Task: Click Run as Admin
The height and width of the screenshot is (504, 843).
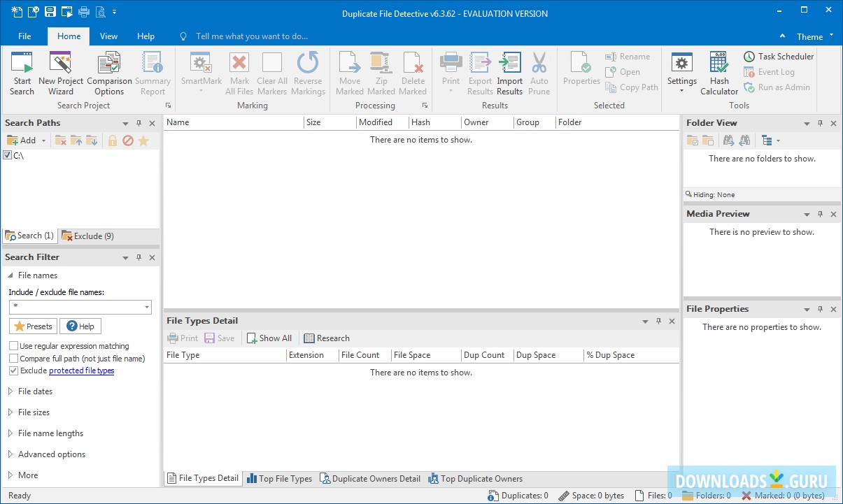Action: [777, 87]
